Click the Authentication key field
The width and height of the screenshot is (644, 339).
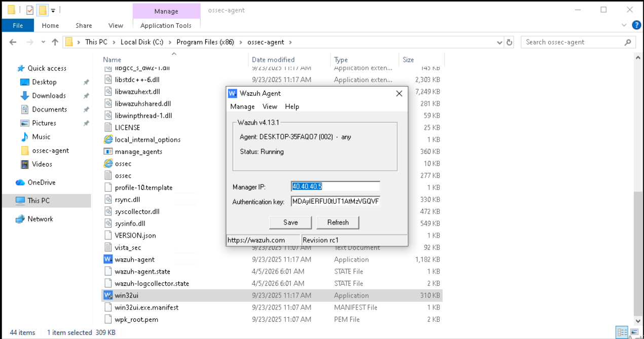click(335, 202)
